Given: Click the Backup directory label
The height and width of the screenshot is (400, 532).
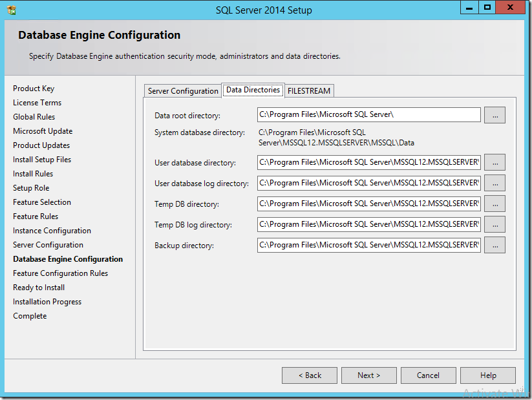Looking at the screenshot, I should 184,246.
